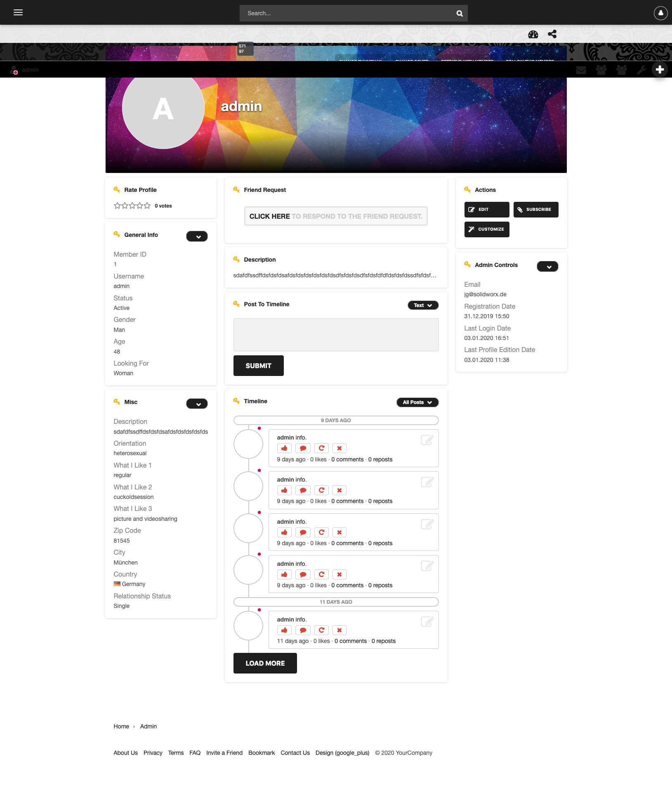Collapse the General Info section
Viewport: 672px width, 787px height.
click(x=197, y=236)
